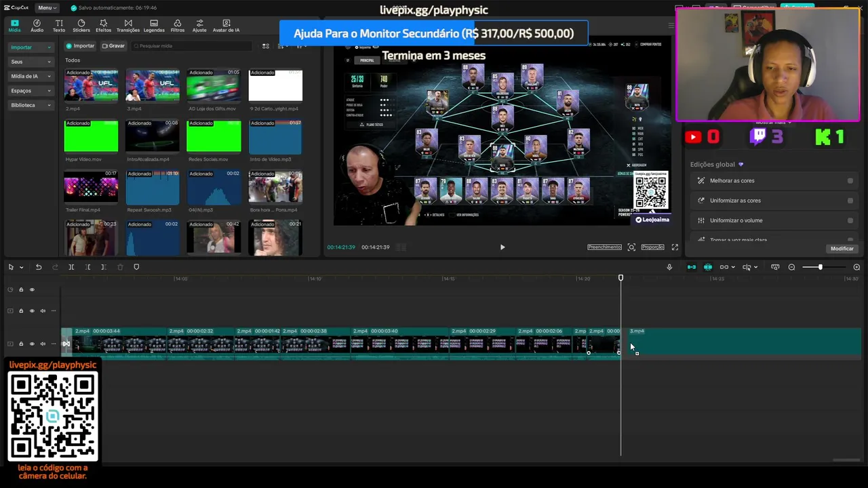The width and height of the screenshot is (868, 488).
Task: Select the Mídia panel icon
Action: tap(14, 26)
